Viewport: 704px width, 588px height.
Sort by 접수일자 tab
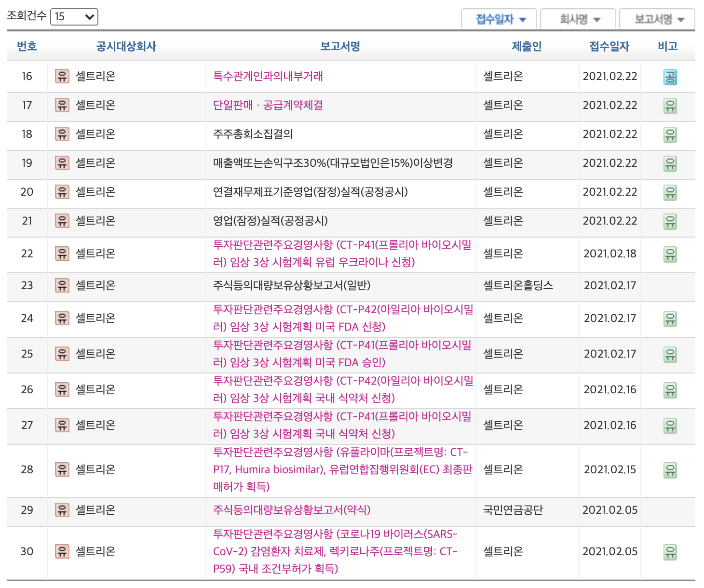click(499, 19)
